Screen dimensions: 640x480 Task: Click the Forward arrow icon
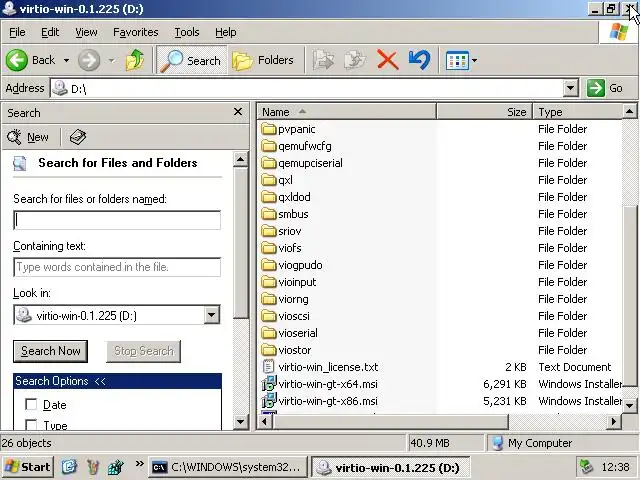[89, 60]
